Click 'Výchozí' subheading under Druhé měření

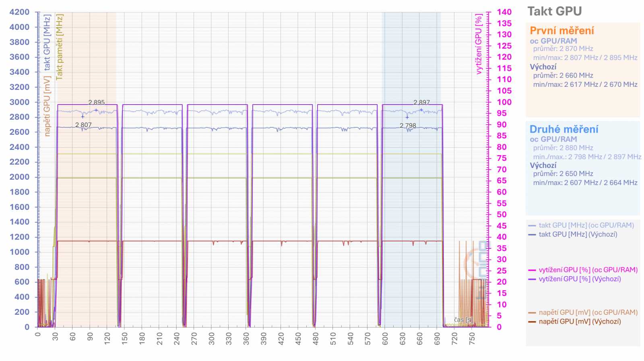click(543, 165)
